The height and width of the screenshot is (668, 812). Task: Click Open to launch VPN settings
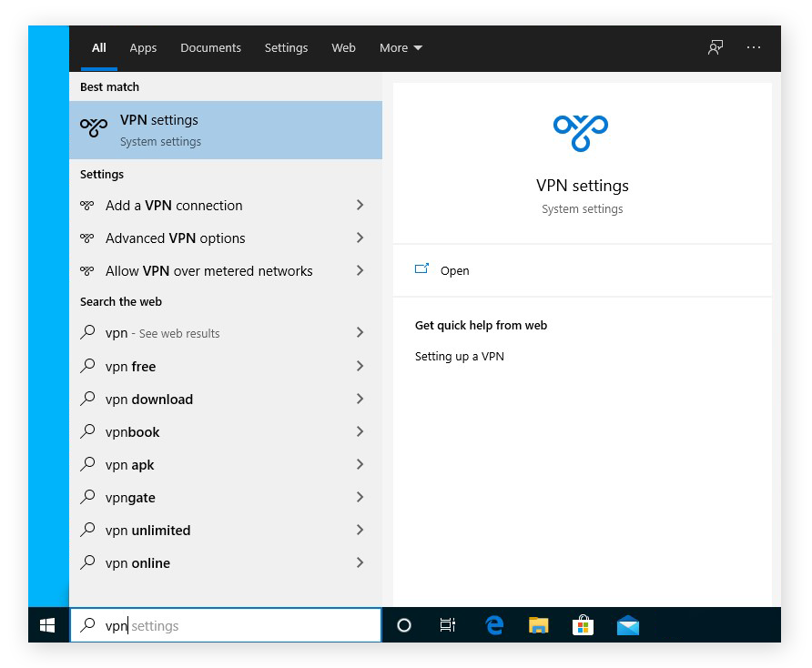click(454, 270)
